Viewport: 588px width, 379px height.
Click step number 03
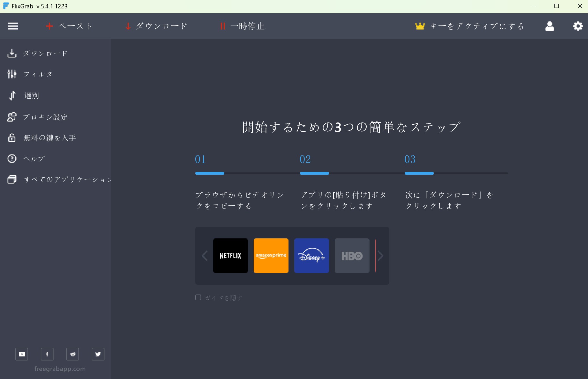point(410,159)
